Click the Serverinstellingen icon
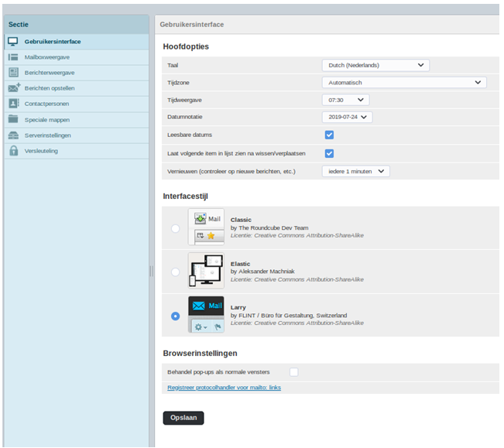 point(13,135)
